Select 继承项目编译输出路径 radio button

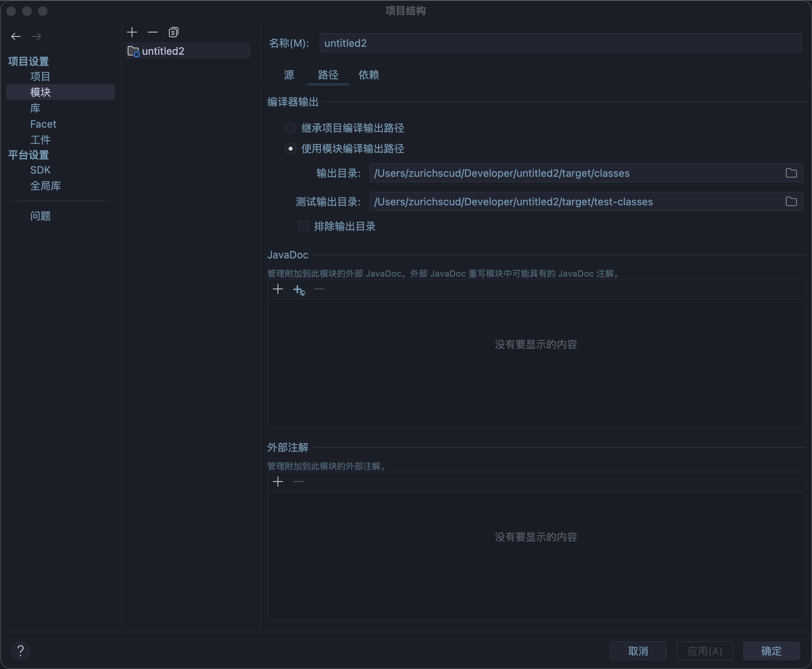(x=291, y=128)
